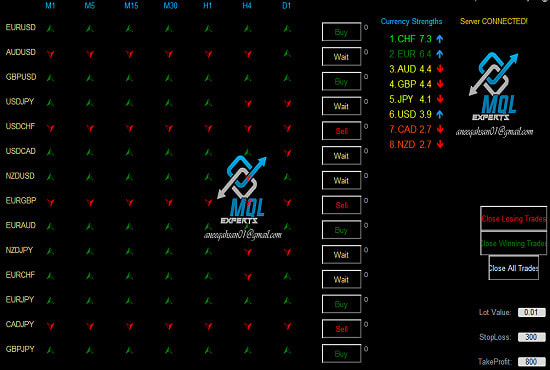Click EURCHF H4 red down arrow
This screenshot has height=370, width=550.
click(248, 276)
